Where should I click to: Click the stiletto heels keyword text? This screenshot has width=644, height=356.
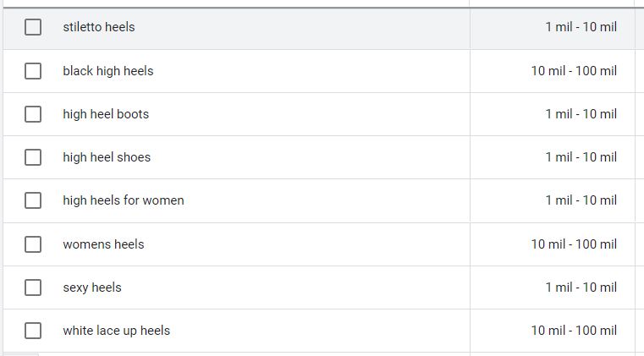pyautogui.click(x=99, y=27)
